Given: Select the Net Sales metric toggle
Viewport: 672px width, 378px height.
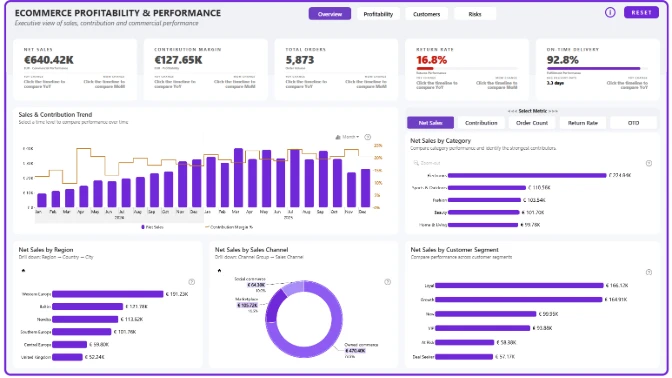Looking at the screenshot, I should 430,123.
